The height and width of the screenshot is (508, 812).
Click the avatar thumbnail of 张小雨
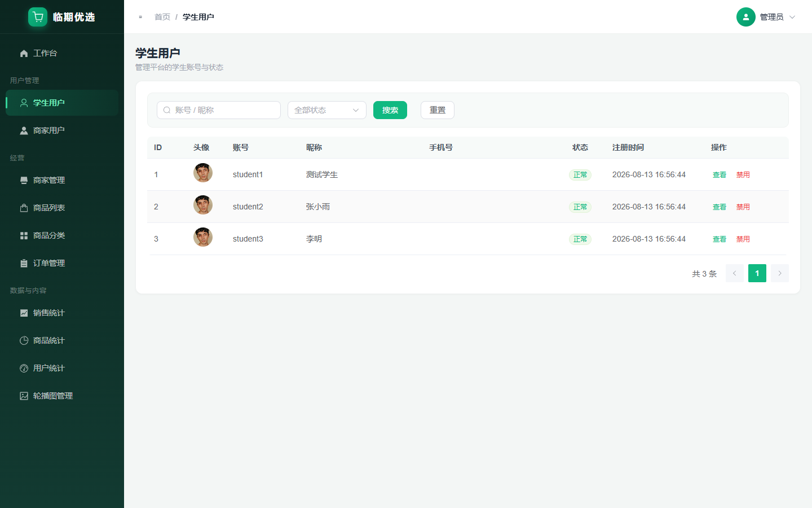pyautogui.click(x=203, y=205)
